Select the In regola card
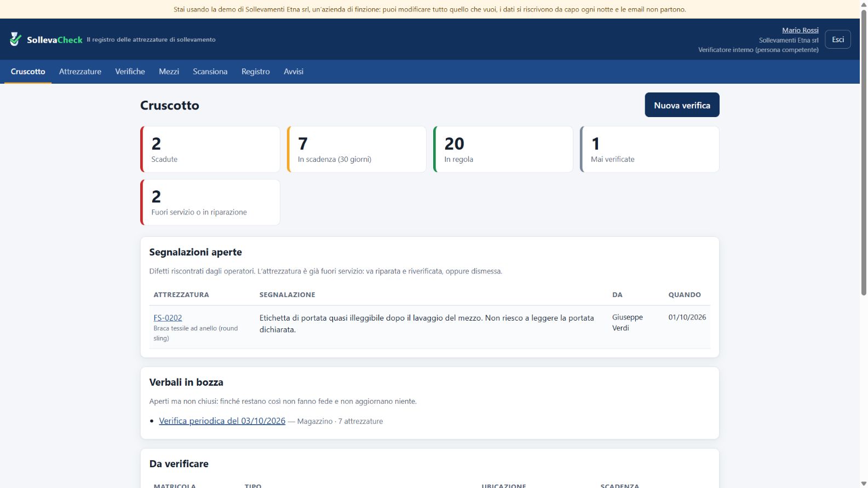This screenshot has width=868, height=488. click(503, 149)
